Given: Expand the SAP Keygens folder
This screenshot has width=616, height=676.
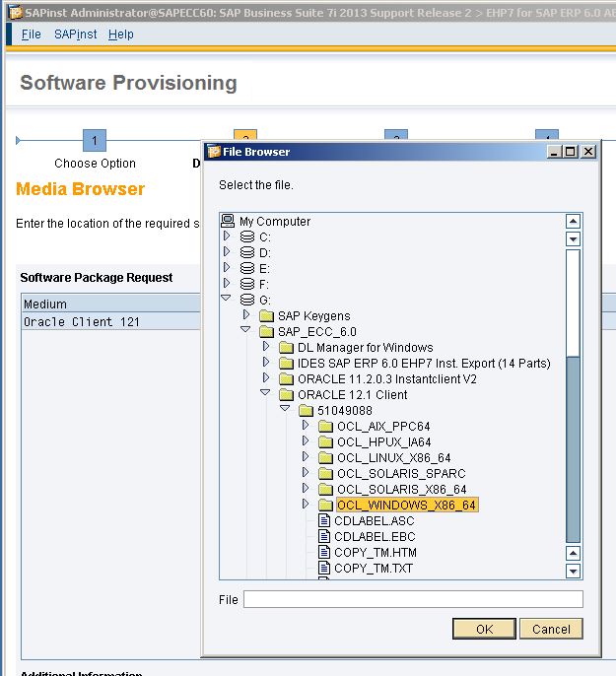Looking at the screenshot, I should 246,314.
